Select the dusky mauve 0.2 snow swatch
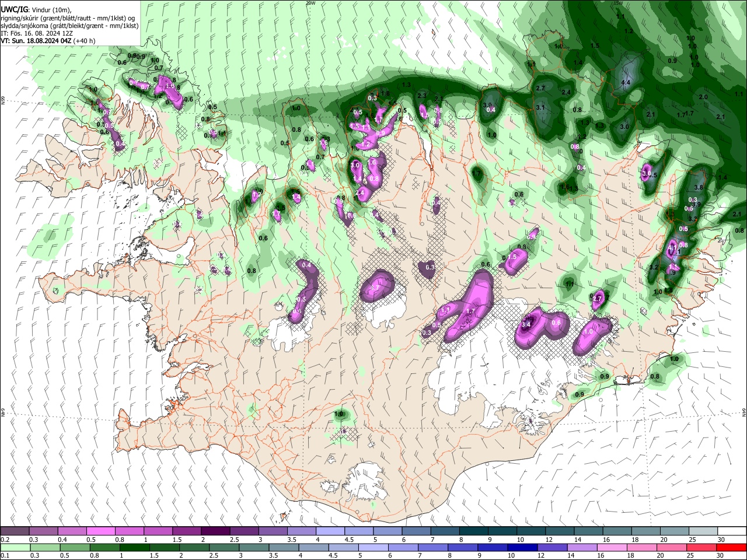This screenshot has width=747, height=560. [15, 531]
